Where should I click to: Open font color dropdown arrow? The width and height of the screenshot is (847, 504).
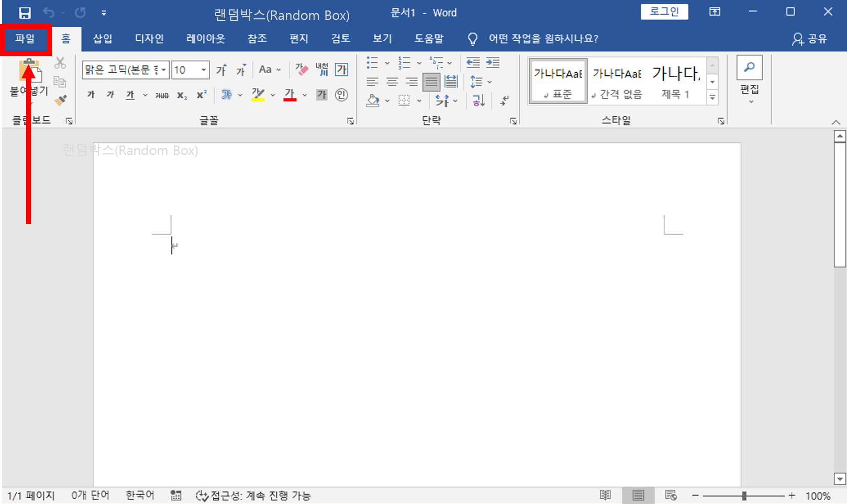305,95
